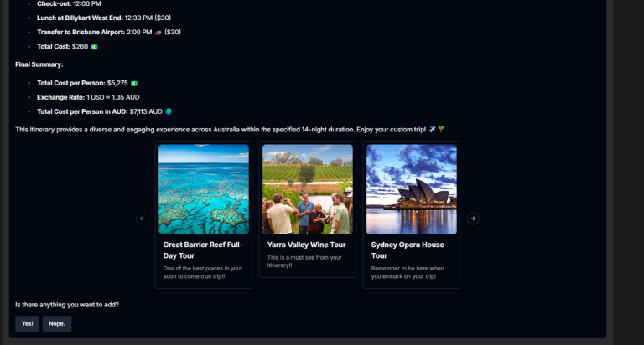Open the Sydney Opera House image
The image size is (644, 345).
point(412,189)
